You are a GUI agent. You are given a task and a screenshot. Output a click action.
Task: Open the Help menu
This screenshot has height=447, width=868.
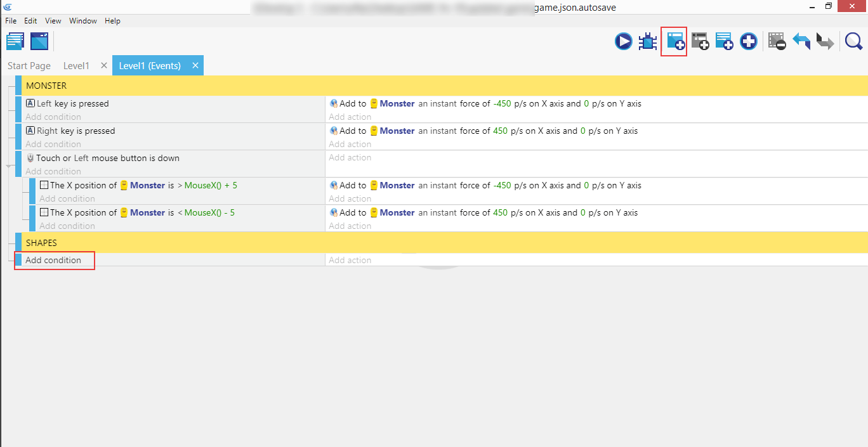pyautogui.click(x=112, y=21)
